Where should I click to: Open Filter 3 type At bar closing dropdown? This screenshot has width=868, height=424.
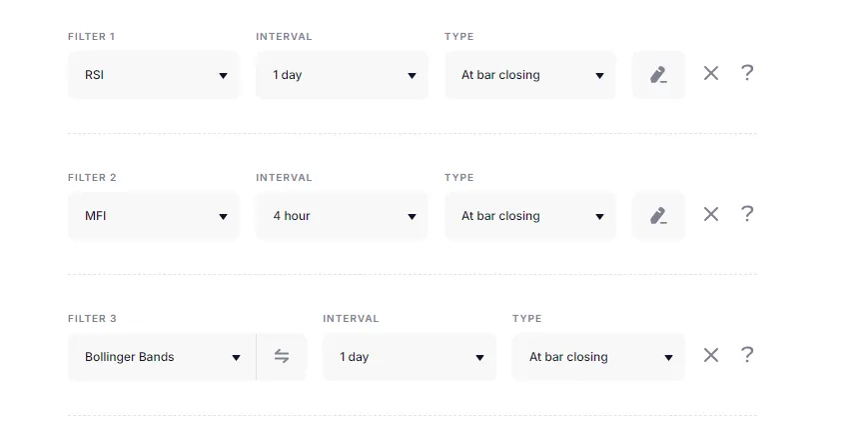pyautogui.click(x=598, y=357)
